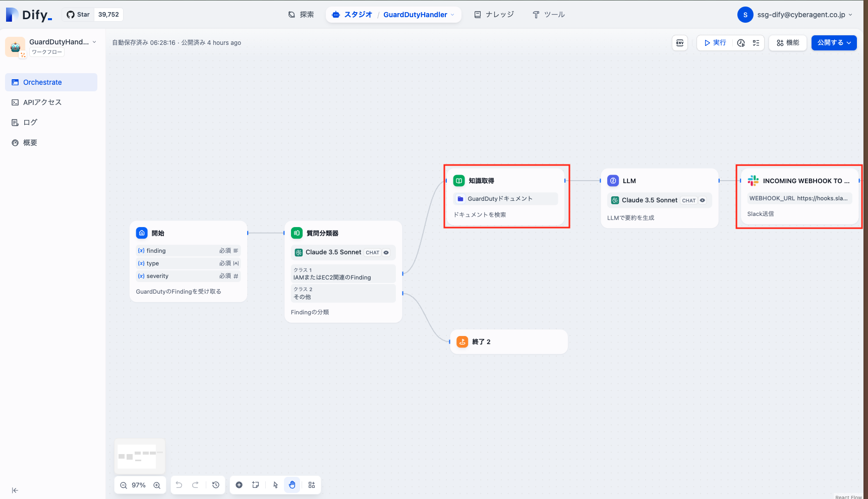Click the add node plus icon
This screenshot has width=868, height=499.
[x=239, y=485]
